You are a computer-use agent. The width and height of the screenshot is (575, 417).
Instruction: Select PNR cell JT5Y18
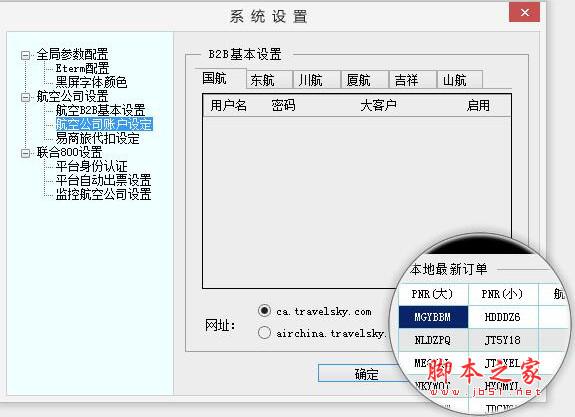503,340
